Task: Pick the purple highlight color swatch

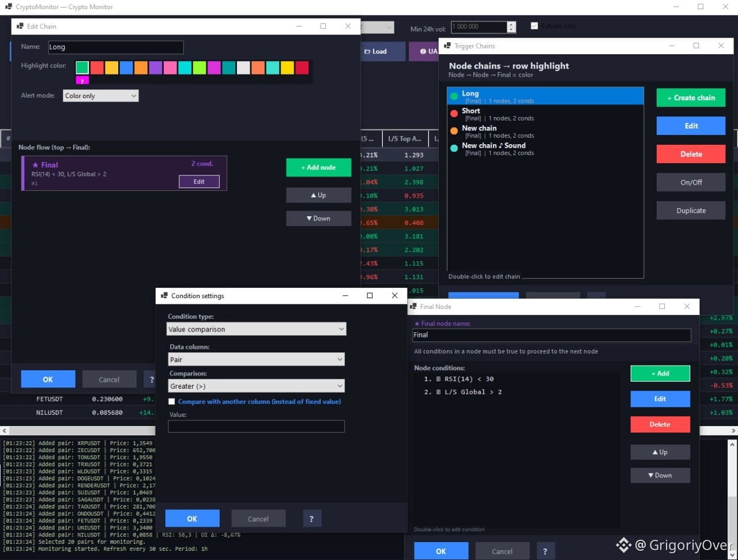Action: [x=156, y=68]
